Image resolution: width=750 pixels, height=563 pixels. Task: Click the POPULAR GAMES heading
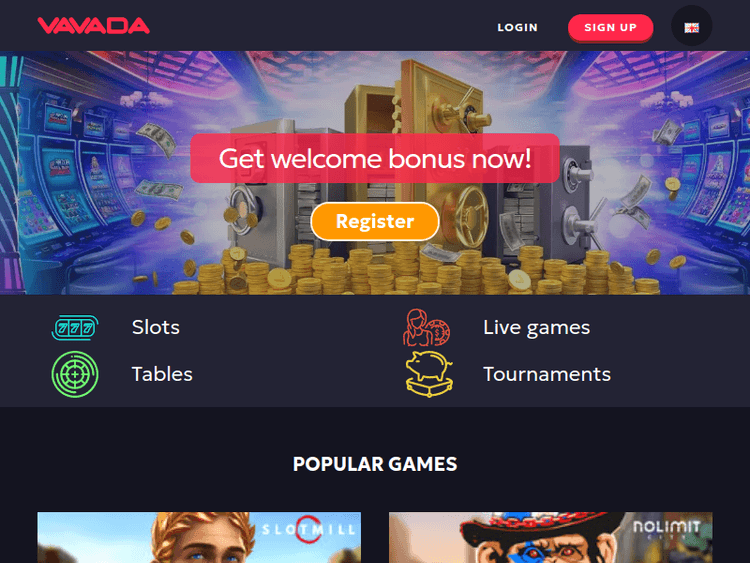(375, 464)
